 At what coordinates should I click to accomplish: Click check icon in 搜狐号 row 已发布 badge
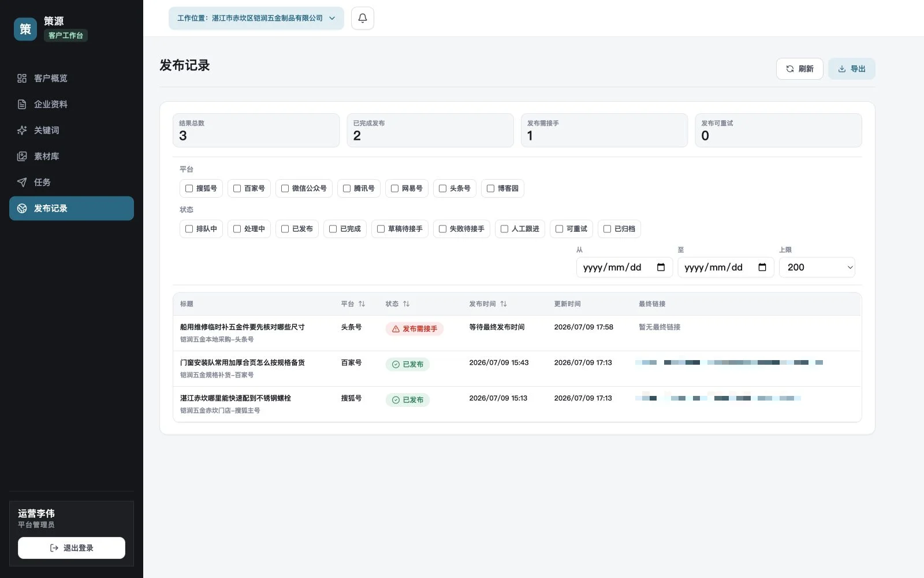[396, 400]
